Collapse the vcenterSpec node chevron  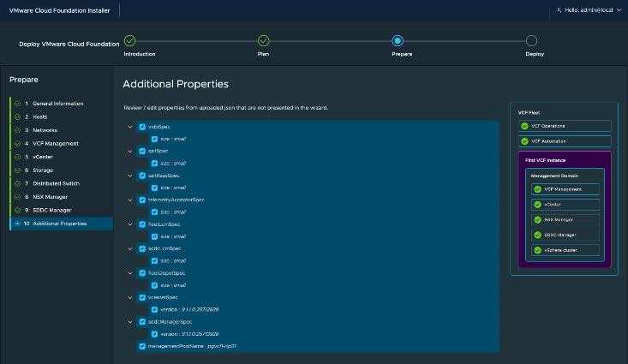129,297
